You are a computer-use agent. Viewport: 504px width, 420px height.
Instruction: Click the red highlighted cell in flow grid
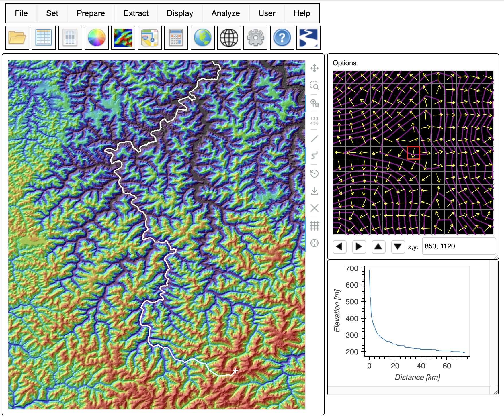coord(413,153)
